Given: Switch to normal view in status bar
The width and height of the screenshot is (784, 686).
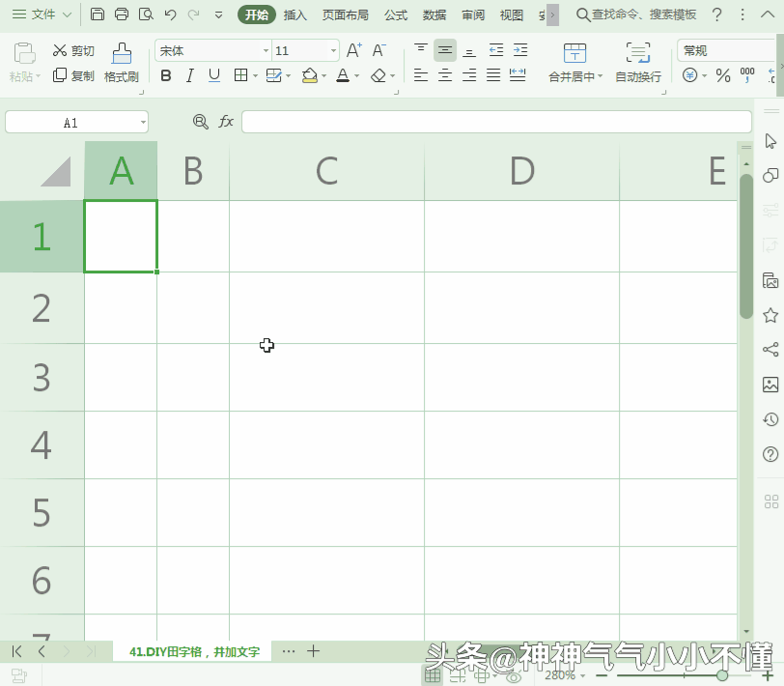Looking at the screenshot, I should [x=433, y=676].
